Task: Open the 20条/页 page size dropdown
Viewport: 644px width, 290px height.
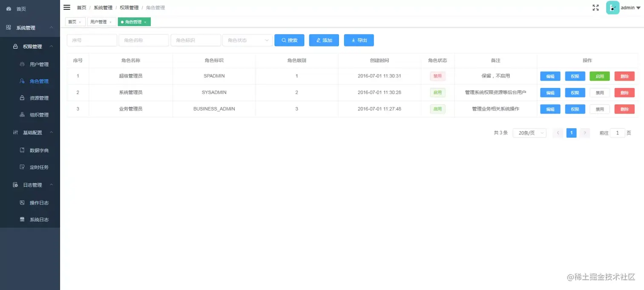Action: tap(529, 133)
